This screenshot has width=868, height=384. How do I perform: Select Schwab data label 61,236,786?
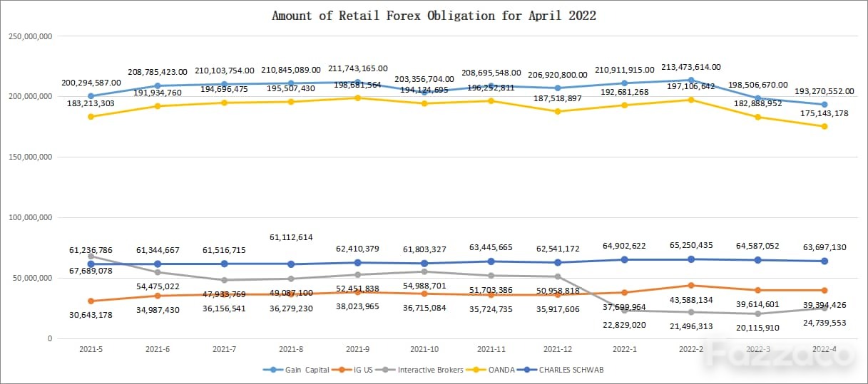point(91,251)
